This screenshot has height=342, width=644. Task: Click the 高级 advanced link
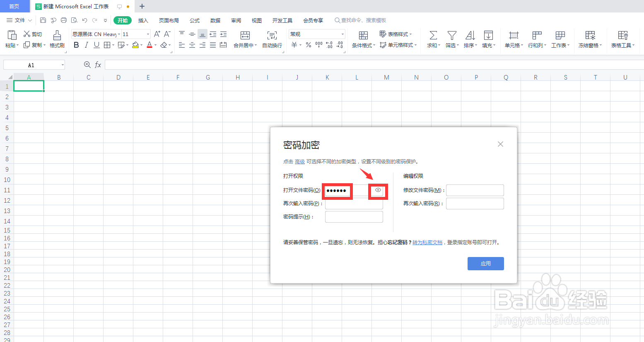300,162
